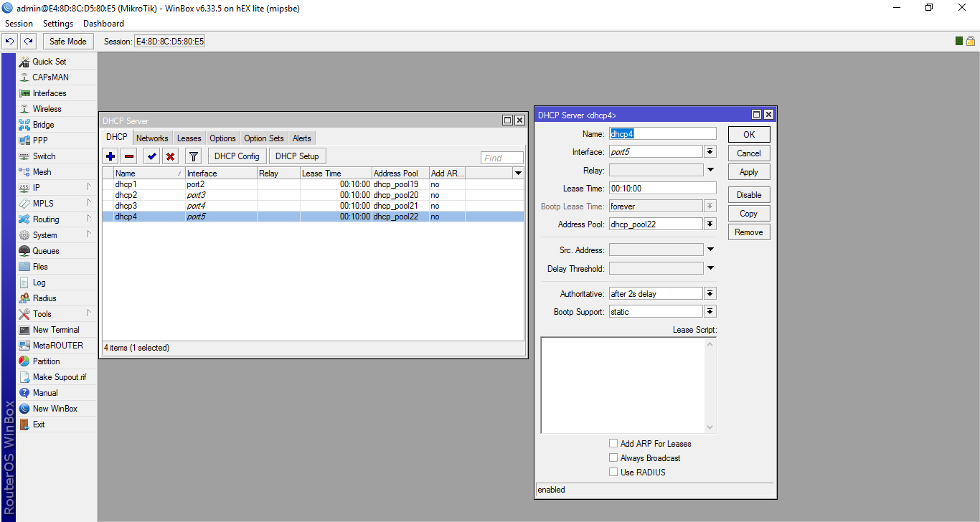Open the Interface dropdown showing port5
Viewport: 980px width, 522px height.
(710, 152)
